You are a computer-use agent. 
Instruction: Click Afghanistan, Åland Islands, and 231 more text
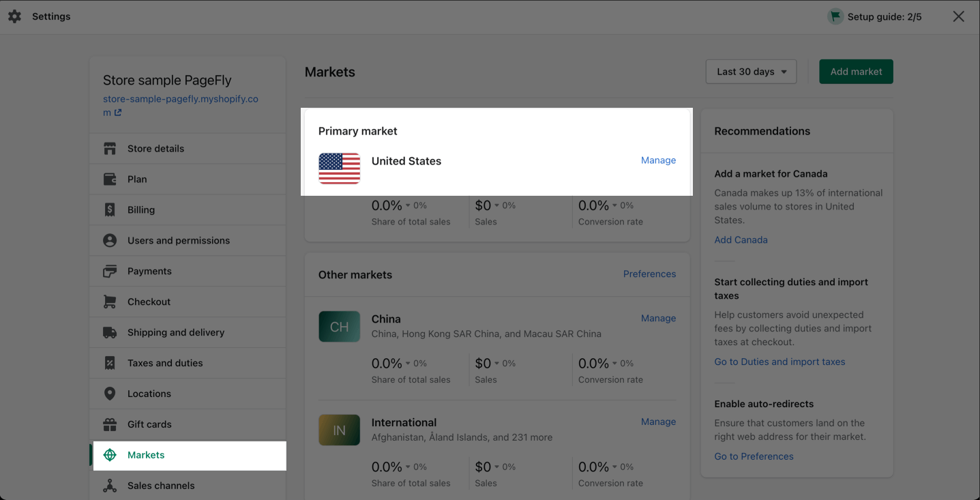(462, 438)
